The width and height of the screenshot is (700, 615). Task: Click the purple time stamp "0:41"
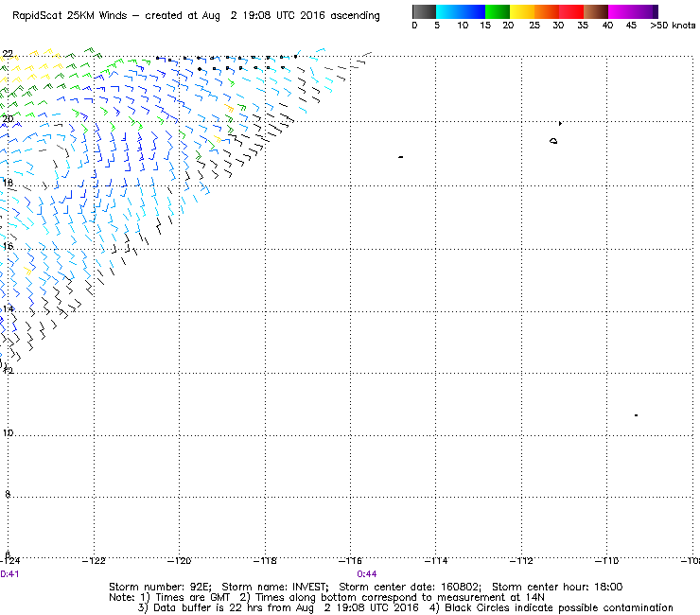[9, 574]
